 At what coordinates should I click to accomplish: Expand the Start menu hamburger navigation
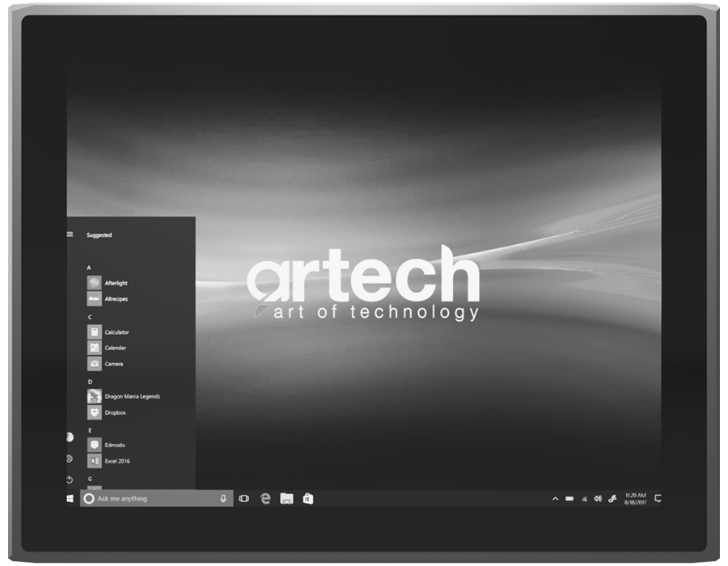pyautogui.click(x=70, y=234)
